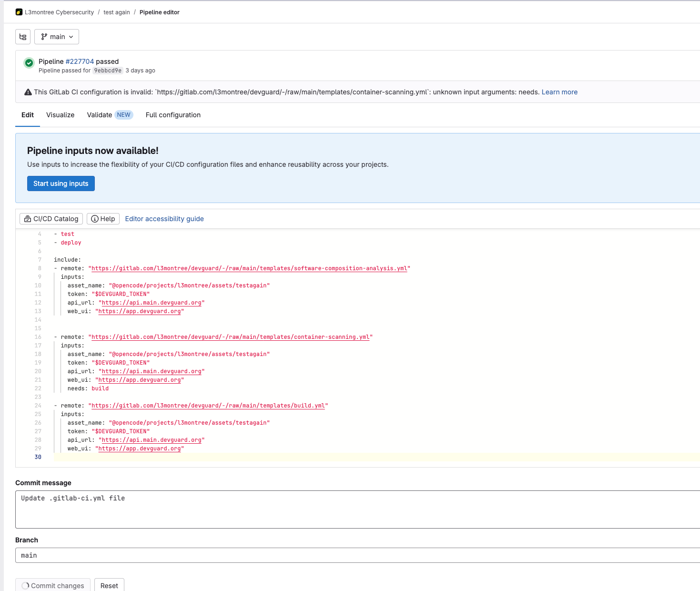
Task: Click the web_ui URL on line 29
Action: pos(140,448)
